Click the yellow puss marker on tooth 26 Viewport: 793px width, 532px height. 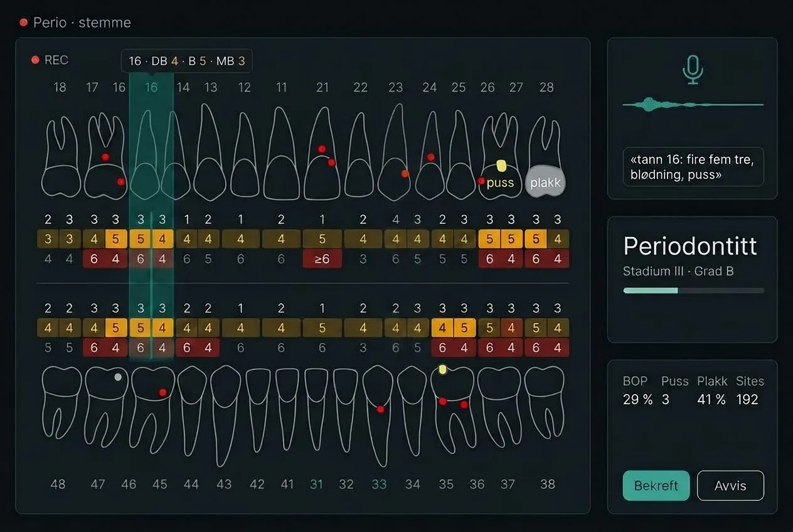[501, 166]
